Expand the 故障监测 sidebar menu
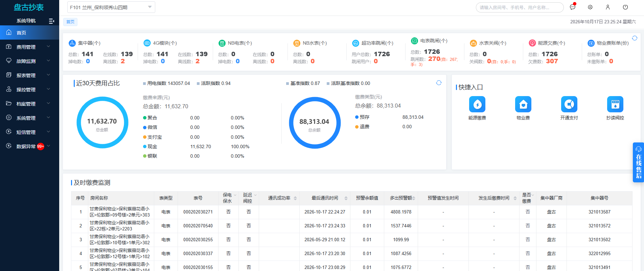This screenshot has height=271, width=644. point(29,61)
